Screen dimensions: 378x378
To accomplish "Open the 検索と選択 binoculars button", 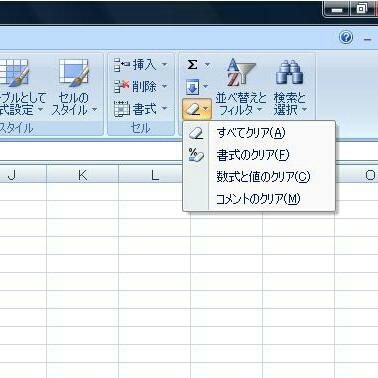I will (290, 87).
